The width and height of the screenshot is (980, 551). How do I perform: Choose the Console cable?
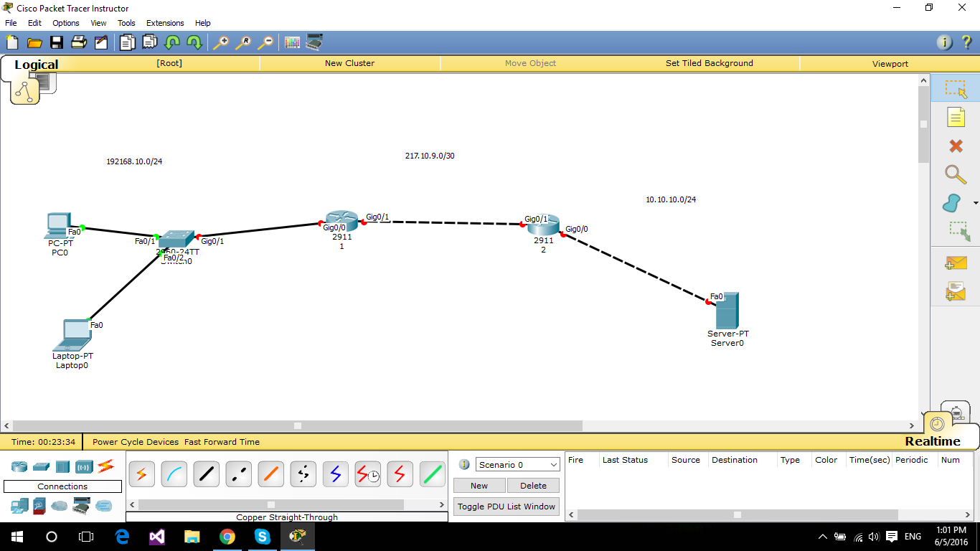[174, 474]
